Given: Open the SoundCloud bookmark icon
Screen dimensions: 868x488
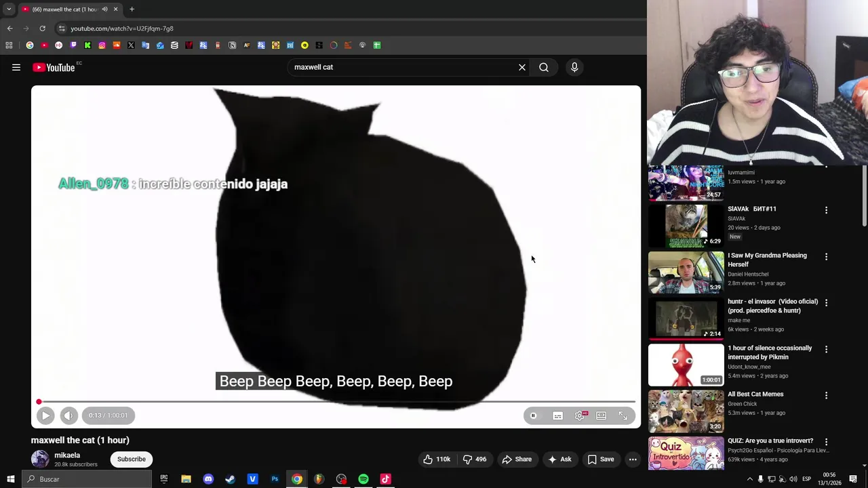Looking at the screenshot, I should coord(117,45).
